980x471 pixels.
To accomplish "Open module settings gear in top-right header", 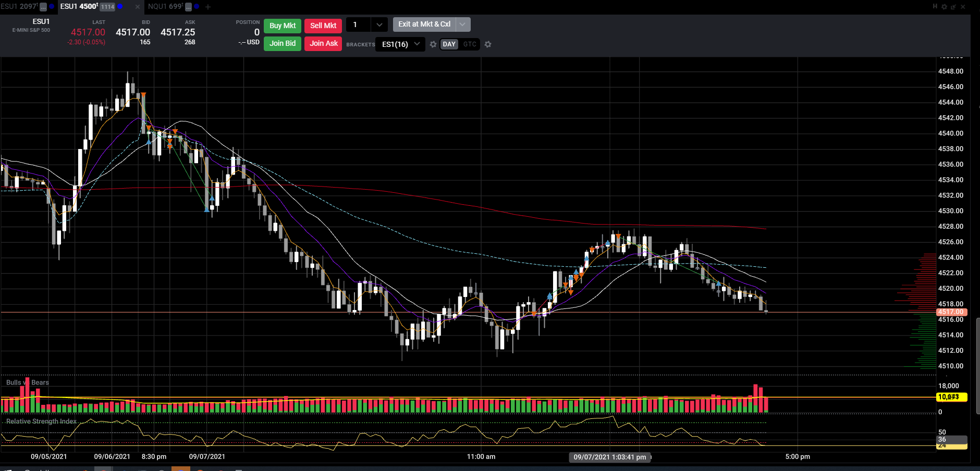I will 944,7.
